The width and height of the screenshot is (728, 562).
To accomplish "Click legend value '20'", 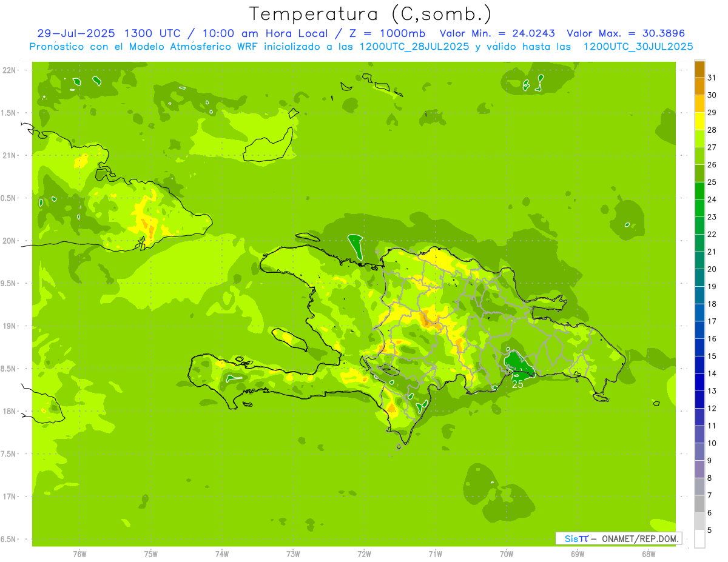I will click(x=712, y=269).
